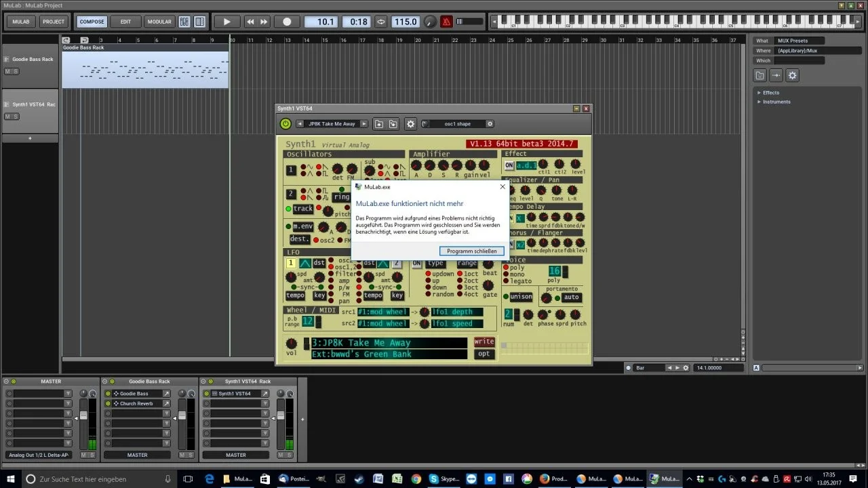Solo the Synth1 VST64 track
868x488 pixels.
pos(16,117)
